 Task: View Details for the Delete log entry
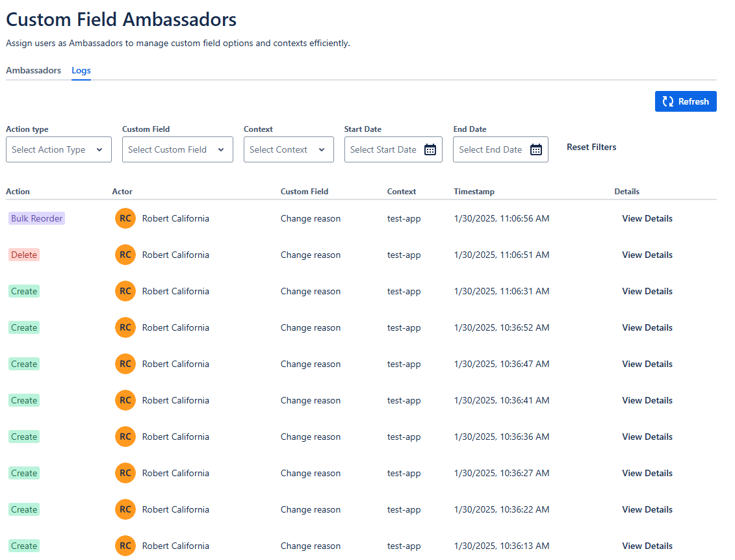click(647, 255)
